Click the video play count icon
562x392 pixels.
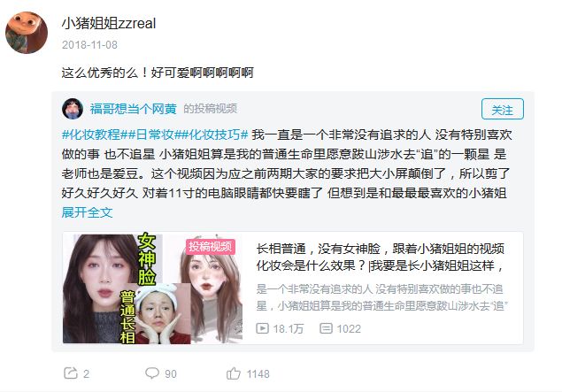coord(262,328)
